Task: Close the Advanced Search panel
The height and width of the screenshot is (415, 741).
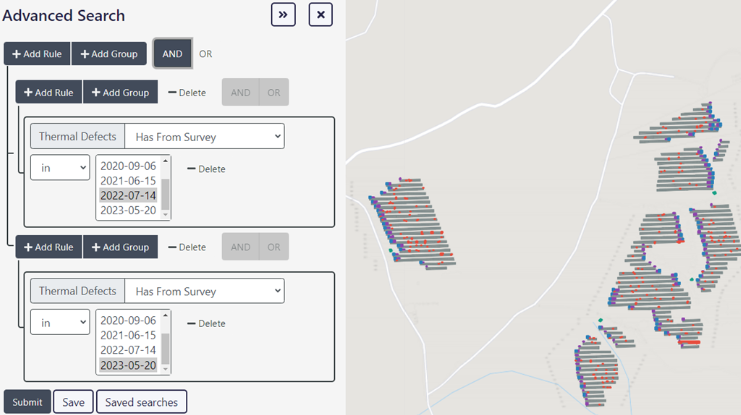Action: pyautogui.click(x=320, y=15)
